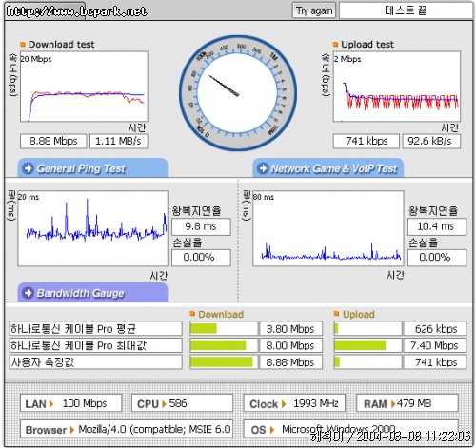Click the 9.8 ms round-trip delay field
Image resolution: width=476 pixels, height=448 pixels.
tap(201, 226)
